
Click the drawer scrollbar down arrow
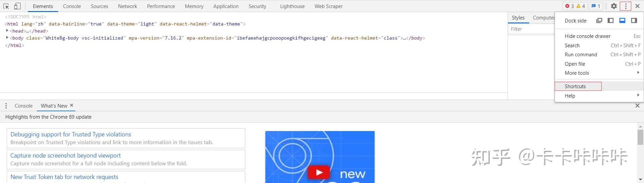click(640, 180)
